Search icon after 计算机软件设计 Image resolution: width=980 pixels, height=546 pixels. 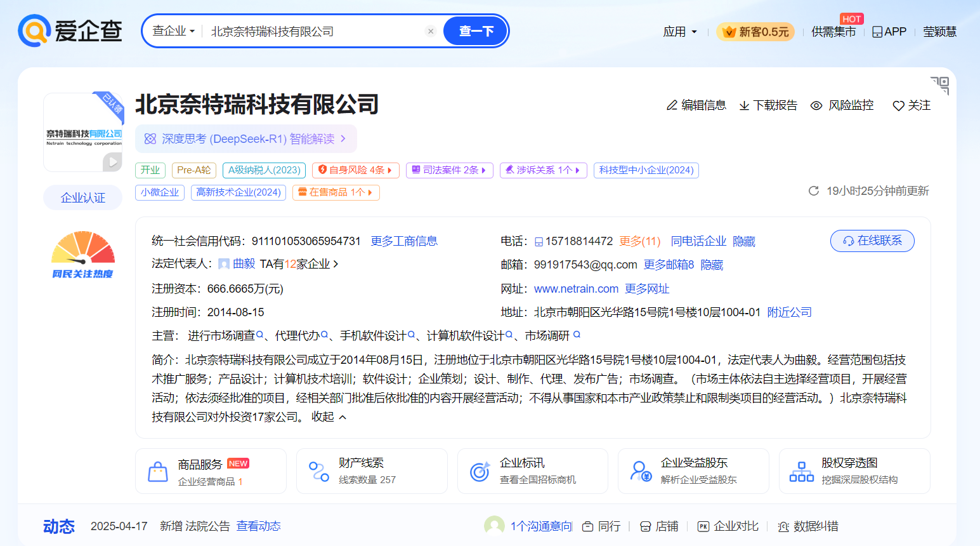click(509, 335)
